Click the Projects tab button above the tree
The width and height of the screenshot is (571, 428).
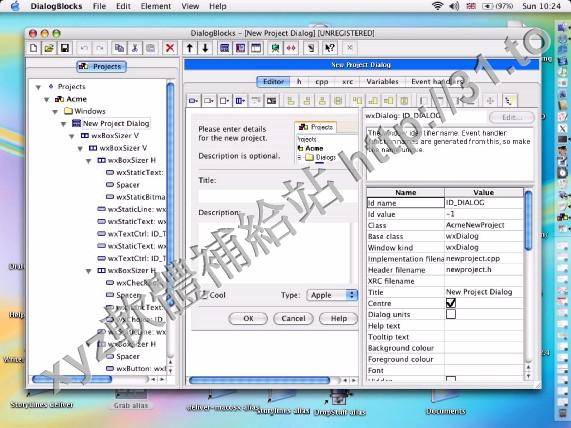click(x=101, y=66)
